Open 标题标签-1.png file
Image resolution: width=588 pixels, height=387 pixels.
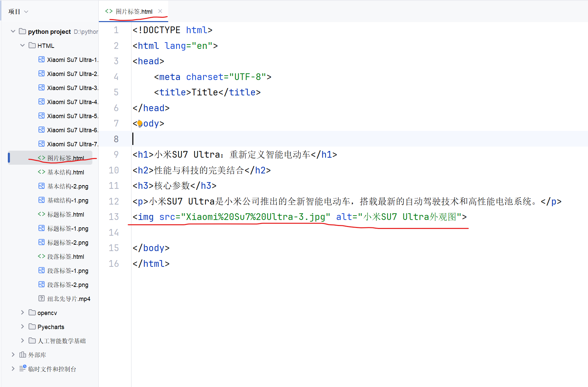[68, 228]
